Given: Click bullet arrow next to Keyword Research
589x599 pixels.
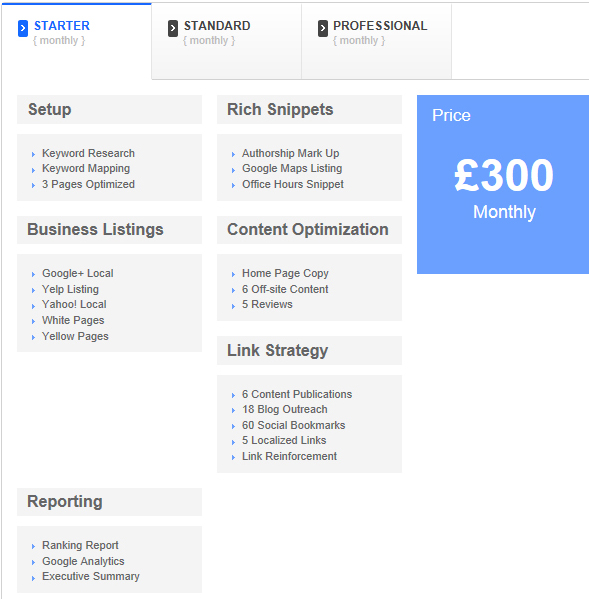Looking at the screenshot, I should (34, 154).
